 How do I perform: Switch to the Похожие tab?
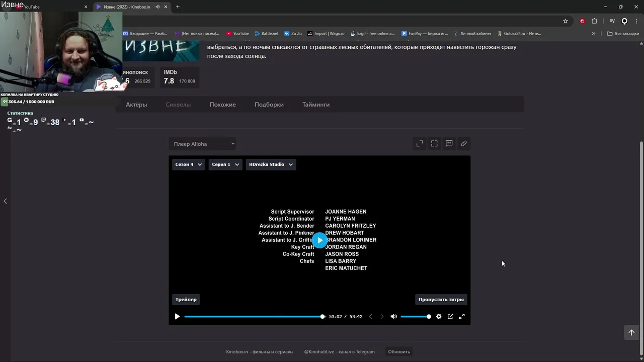point(222,105)
